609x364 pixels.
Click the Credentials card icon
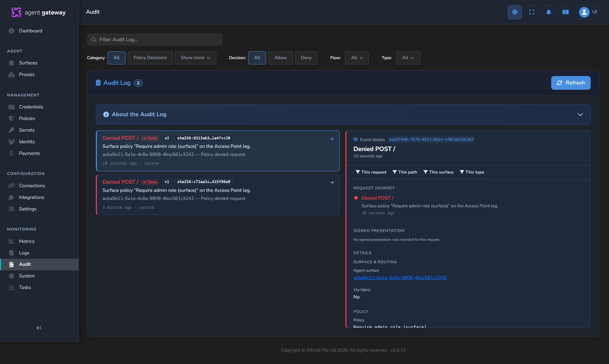click(x=11, y=107)
